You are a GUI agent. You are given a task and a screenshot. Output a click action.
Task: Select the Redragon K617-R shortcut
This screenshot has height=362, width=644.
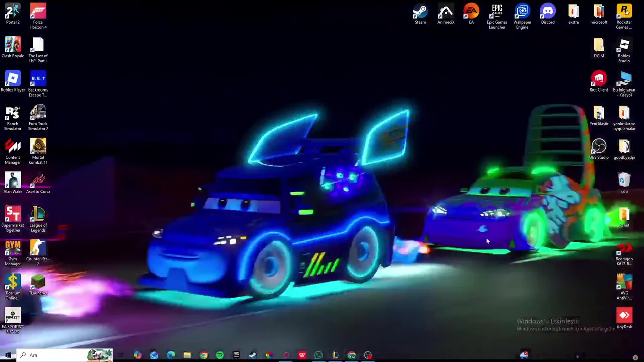624,254
